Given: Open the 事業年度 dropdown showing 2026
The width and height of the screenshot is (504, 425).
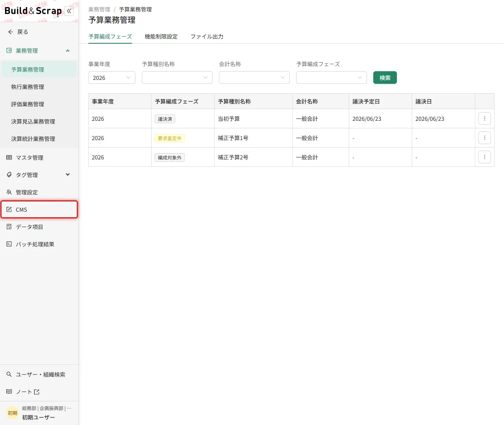Looking at the screenshot, I should click(112, 78).
